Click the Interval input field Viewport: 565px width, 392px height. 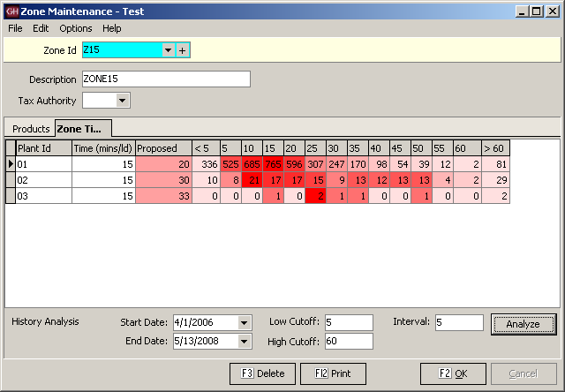point(458,322)
